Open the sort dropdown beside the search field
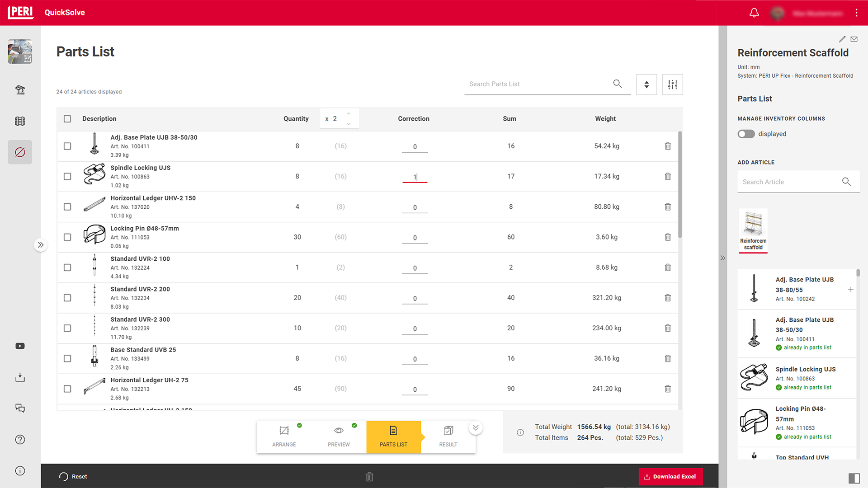 tap(646, 84)
